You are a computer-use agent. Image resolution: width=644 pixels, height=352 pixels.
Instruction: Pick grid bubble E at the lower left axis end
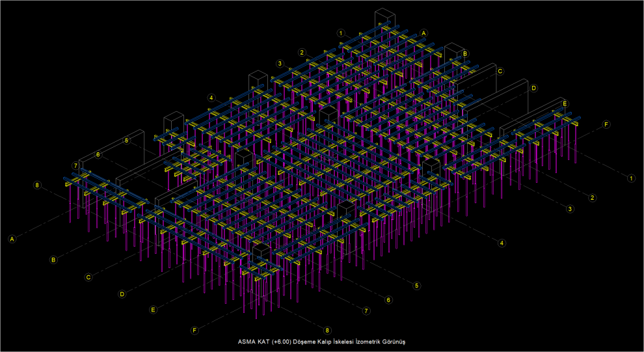click(x=153, y=310)
